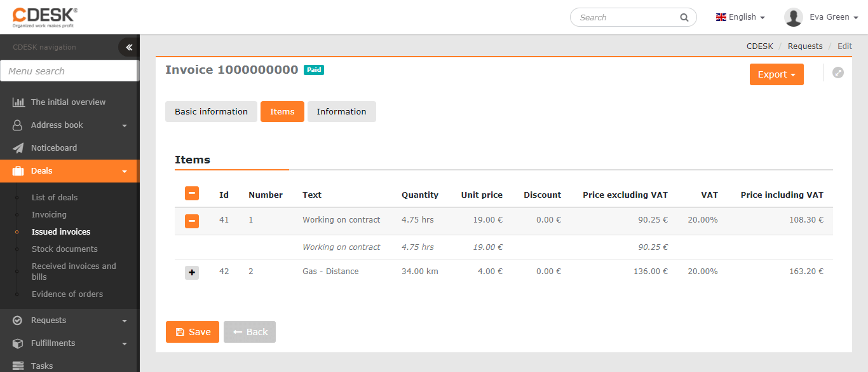Open the Eva Green user menu
868x372 pixels.
coord(834,17)
